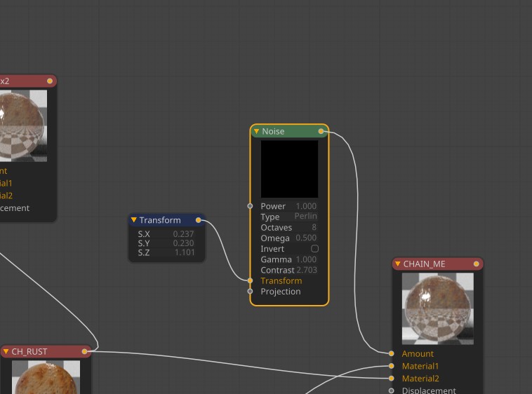Image resolution: width=532 pixels, height=394 pixels.
Task: Click the Amount input pin on CHAIN_ME
Action: (391, 353)
